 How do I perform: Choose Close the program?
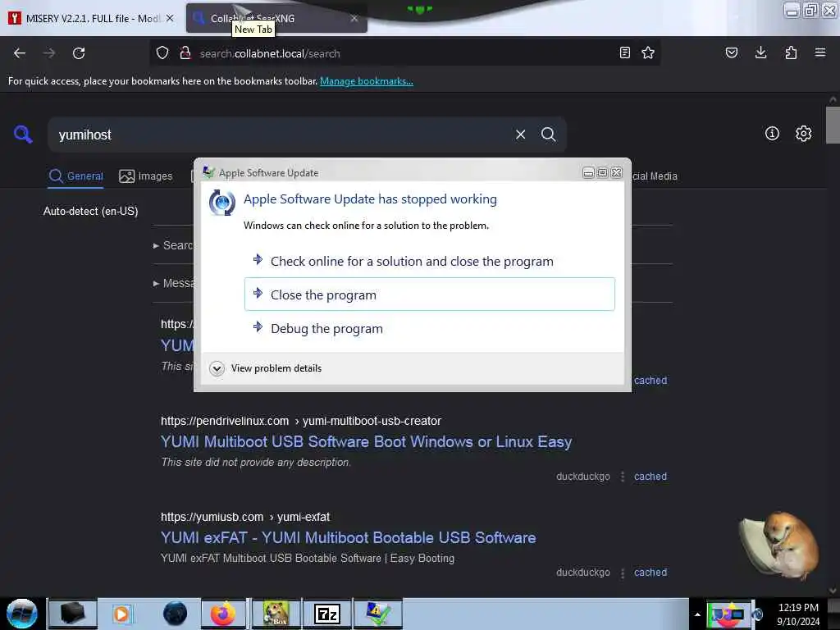click(430, 294)
